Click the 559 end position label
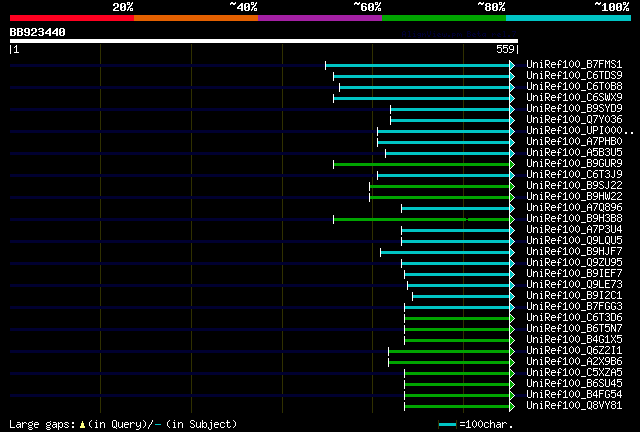 pyautogui.click(x=505, y=49)
